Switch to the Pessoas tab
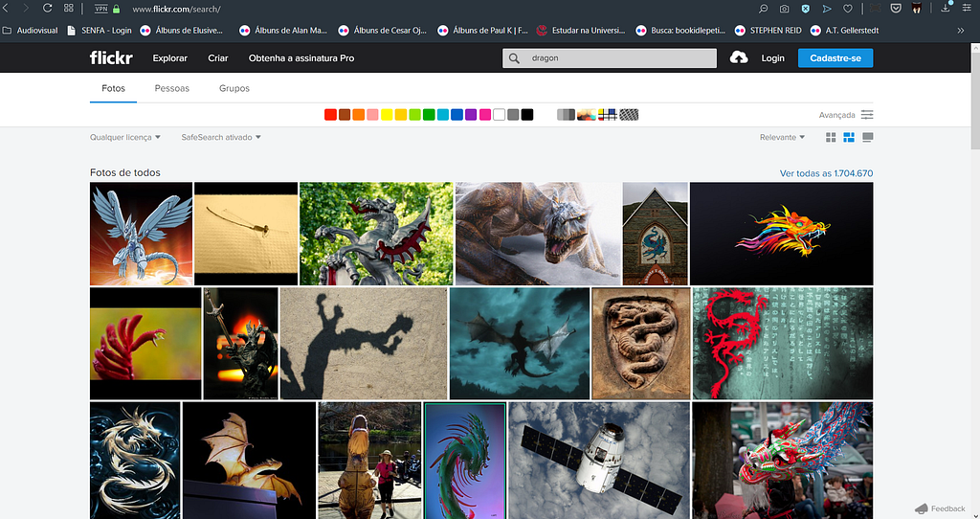980x519 pixels. (x=172, y=88)
